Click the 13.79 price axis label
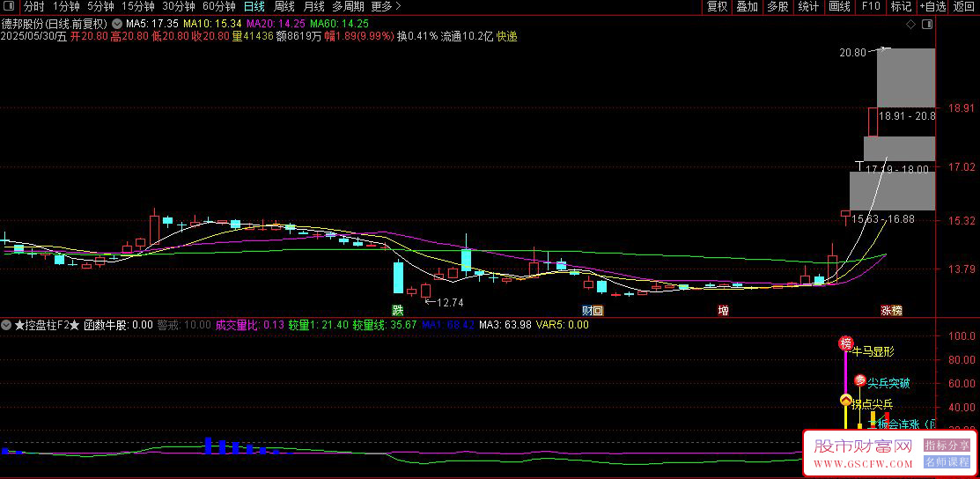This screenshot has width=980, height=479. point(962,269)
